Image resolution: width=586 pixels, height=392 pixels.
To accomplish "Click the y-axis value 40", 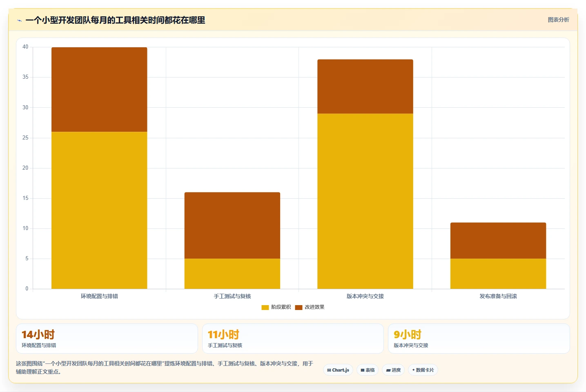I will click(25, 47).
